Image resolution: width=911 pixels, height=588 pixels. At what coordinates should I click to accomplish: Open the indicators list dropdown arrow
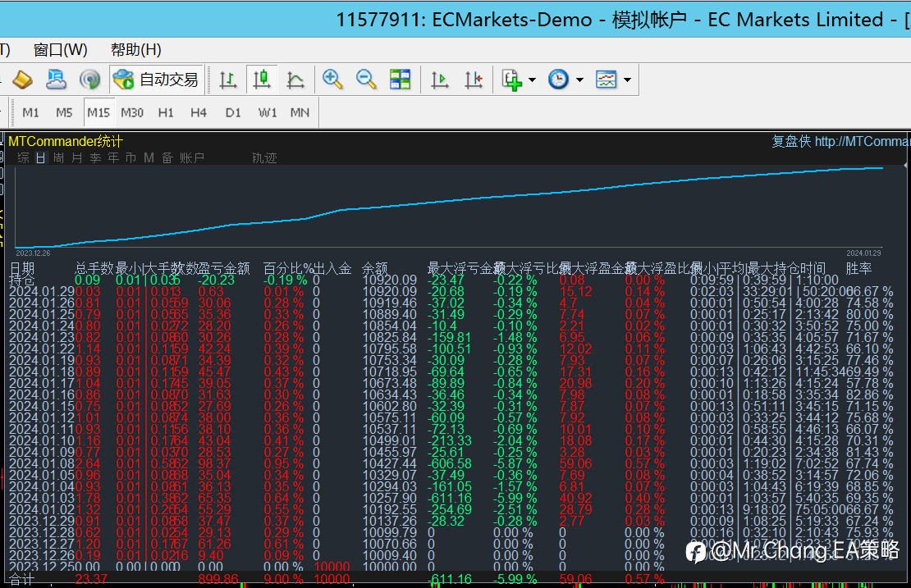pos(532,80)
